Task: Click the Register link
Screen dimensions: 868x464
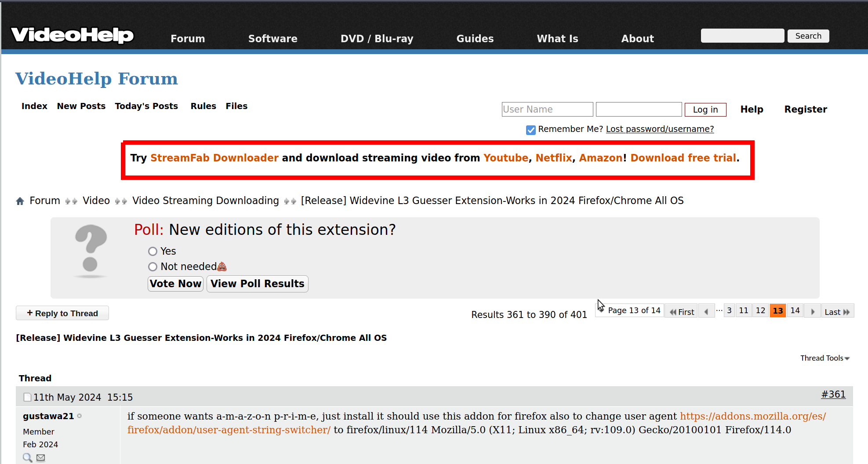Action: click(806, 110)
